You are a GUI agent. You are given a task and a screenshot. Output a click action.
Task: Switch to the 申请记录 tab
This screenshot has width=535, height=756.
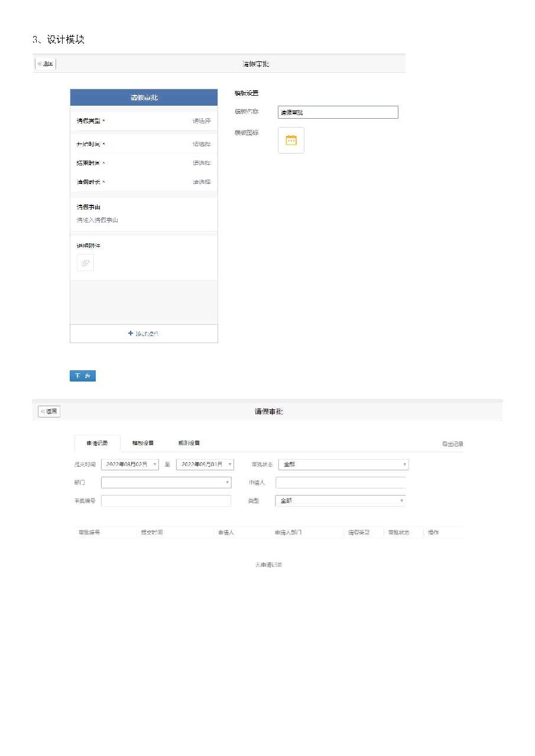click(97, 443)
